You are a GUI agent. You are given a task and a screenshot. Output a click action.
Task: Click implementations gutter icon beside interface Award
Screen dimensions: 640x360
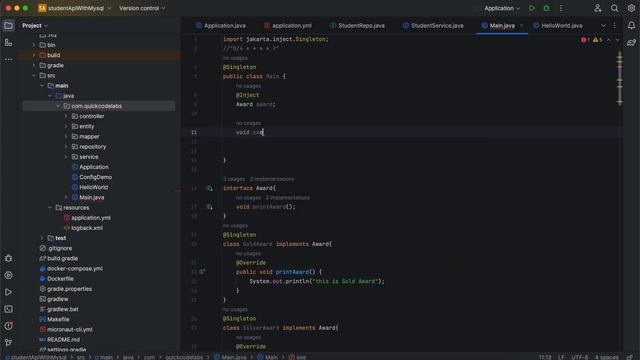[209, 188]
